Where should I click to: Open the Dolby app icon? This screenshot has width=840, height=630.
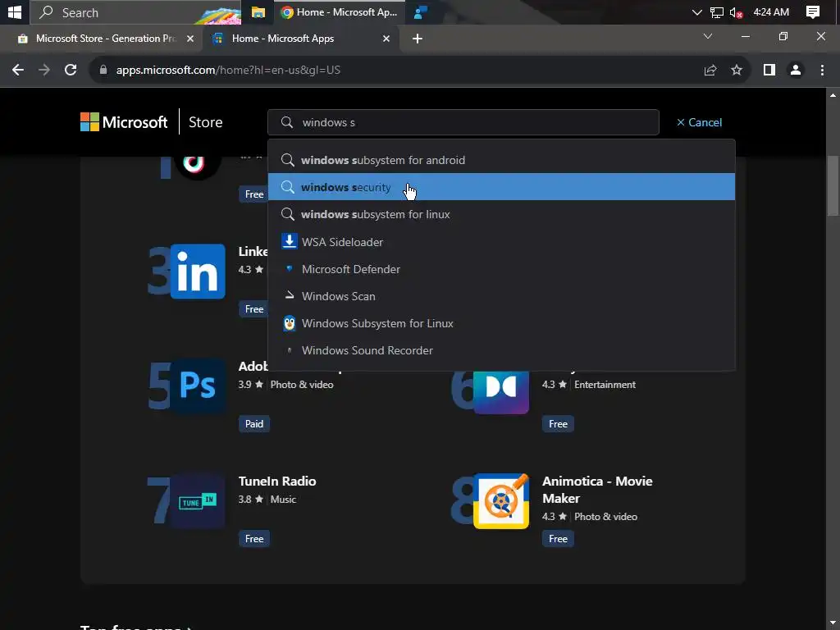(x=501, y=391)
